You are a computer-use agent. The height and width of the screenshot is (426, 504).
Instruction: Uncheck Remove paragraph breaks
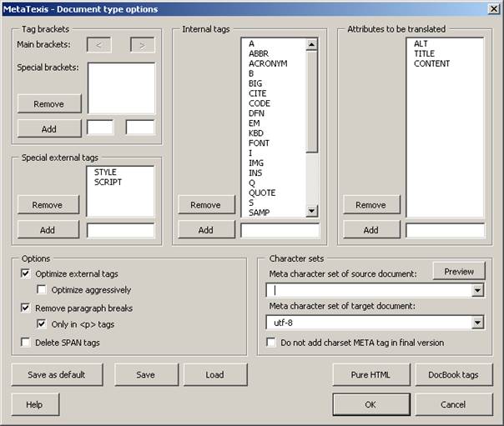click(x=25, y=308)
